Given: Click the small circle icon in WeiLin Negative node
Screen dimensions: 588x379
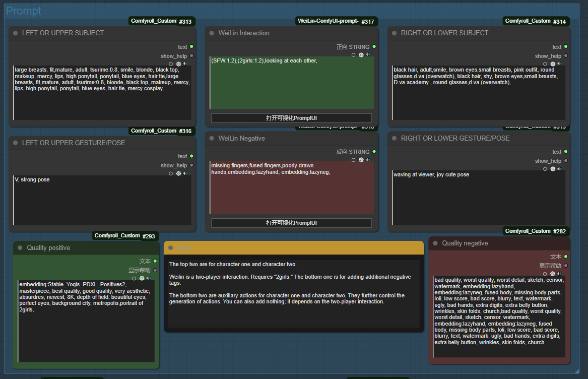Looking at the screenshot, I should (353, 160).
